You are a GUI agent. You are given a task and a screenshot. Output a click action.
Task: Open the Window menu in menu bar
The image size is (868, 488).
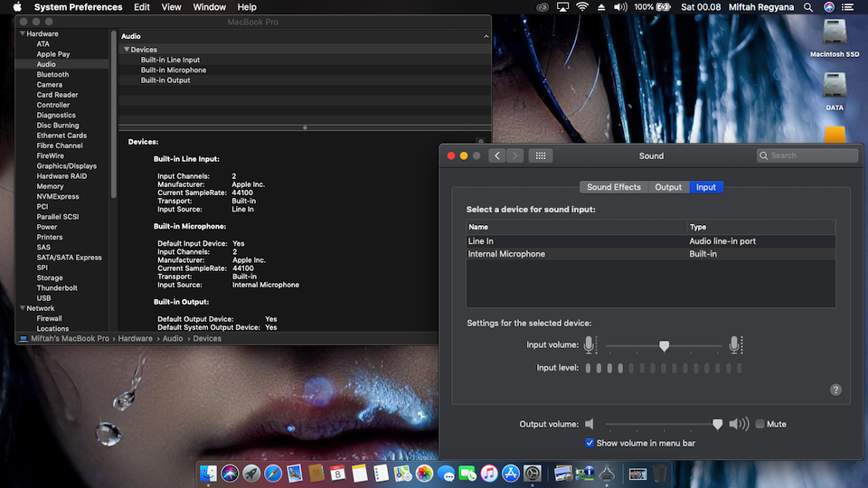click(x=210, y=7)
